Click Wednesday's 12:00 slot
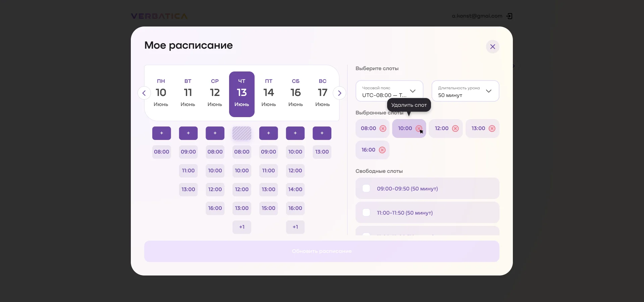The height and width of the screenshot is (302, 644). pyautogui.click(x=215, y=190)
